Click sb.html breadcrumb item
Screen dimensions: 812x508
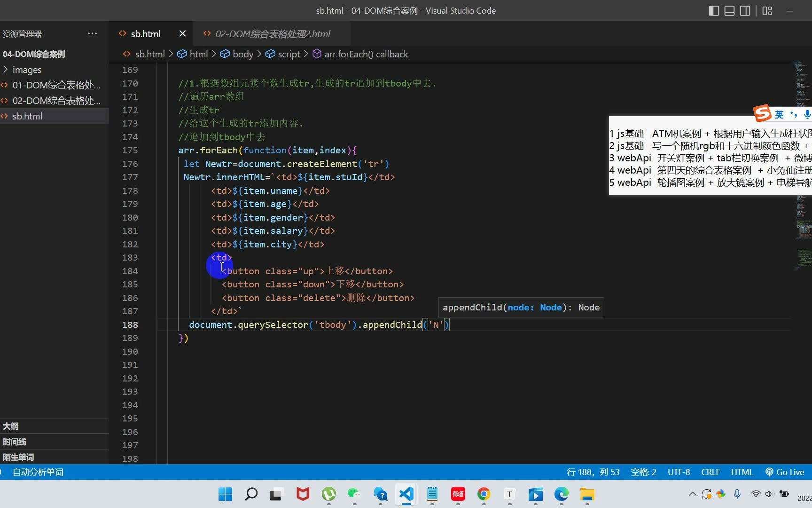pos(144,54)
